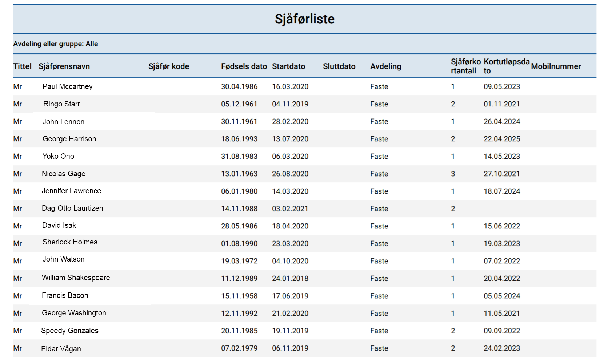Select the name Ringo Starr
The image size is (608, 364).
click(61, 104)
